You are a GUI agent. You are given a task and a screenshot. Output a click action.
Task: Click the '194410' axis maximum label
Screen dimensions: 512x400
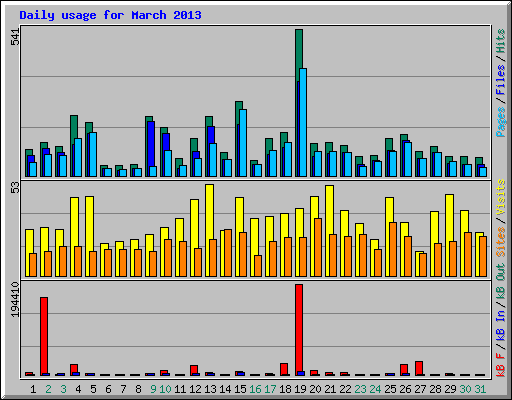(x=15, y=299)
